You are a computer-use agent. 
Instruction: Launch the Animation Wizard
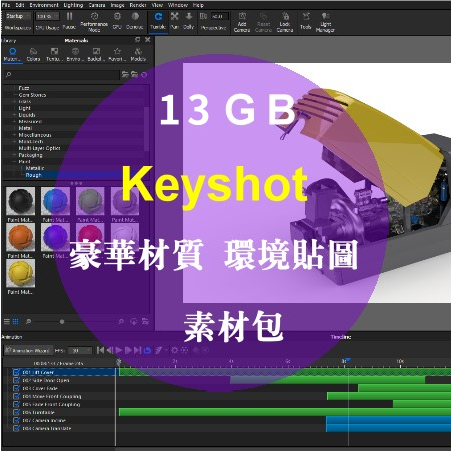click(x=28, y=351)
